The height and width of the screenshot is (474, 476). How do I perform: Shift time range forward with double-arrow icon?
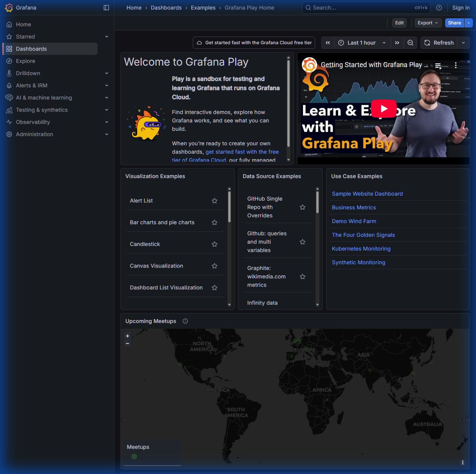(x=397, y=43)
